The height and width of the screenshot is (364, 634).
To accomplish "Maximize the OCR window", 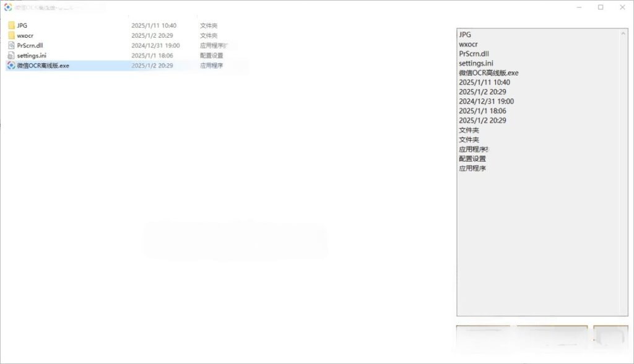I will coord(601,7).
